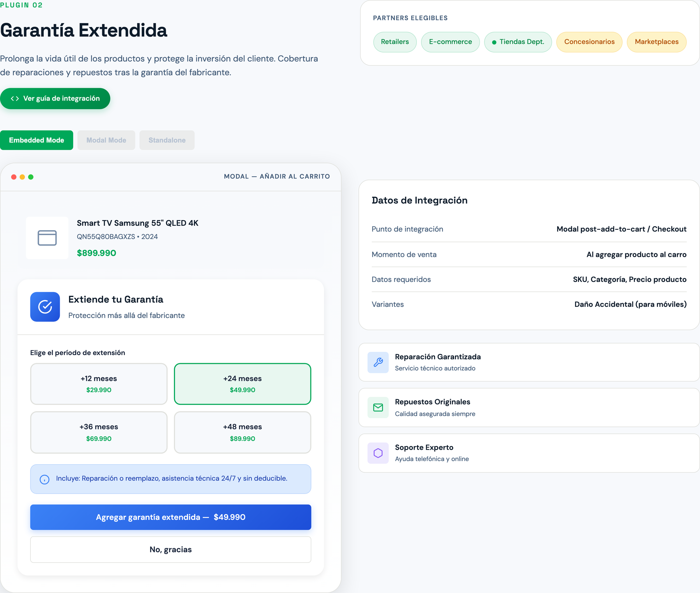
Task: Click the Smart TV product placeholder icon
Action: click(47, 238)
